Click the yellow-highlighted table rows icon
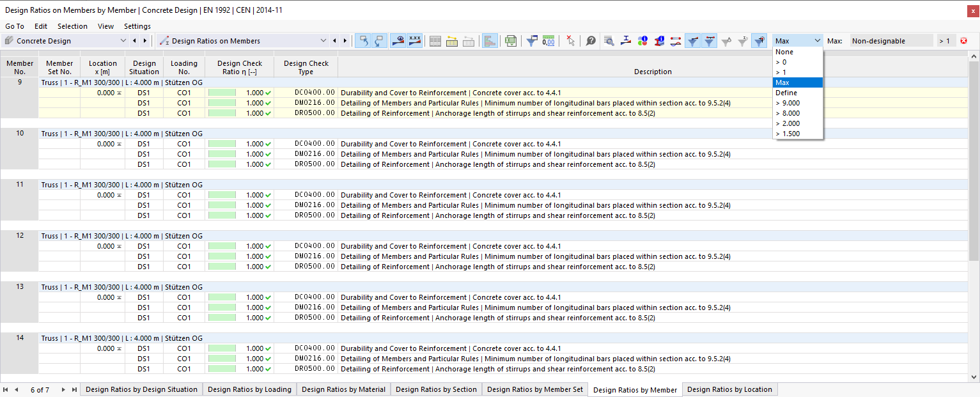Image resolution: width=980 pixels, height=397 pixels. click(x=452, y=41)
